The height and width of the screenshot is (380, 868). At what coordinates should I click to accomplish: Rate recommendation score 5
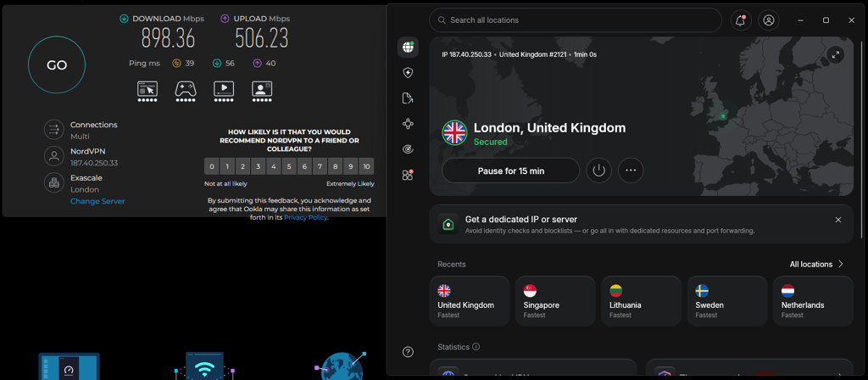[x=289, y=166]
